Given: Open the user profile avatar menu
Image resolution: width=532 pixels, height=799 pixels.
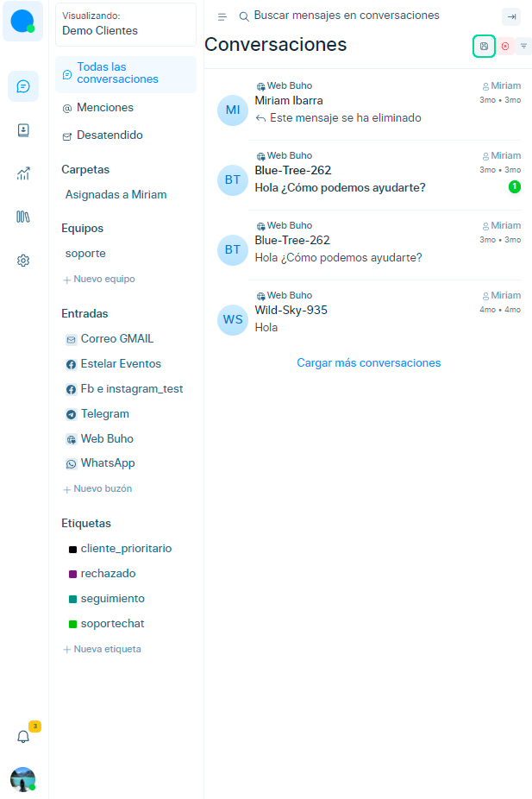Looking at the screenshot, I should (x=22, y=779).
